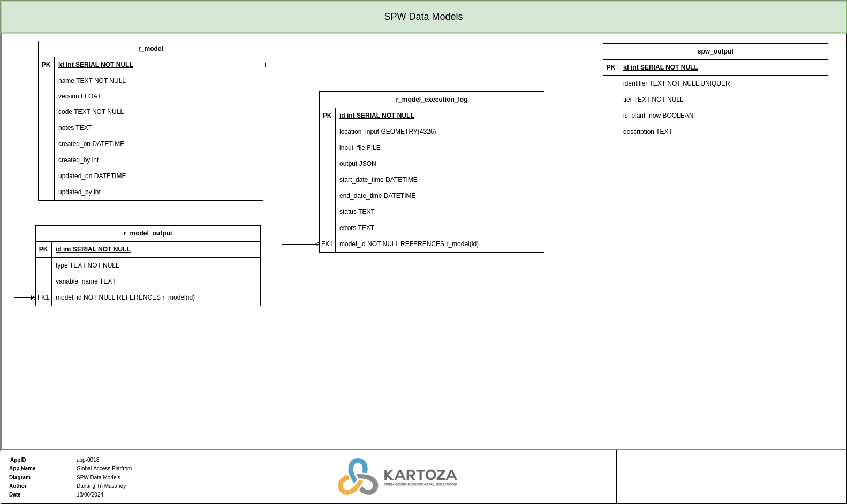Select the Global Access Platfrom value
The height and width of the screenshot is (504, 847).
(104, 469)
